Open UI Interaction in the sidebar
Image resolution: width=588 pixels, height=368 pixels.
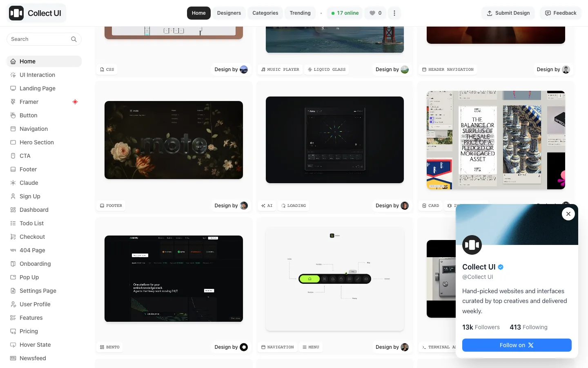point(44,75)
